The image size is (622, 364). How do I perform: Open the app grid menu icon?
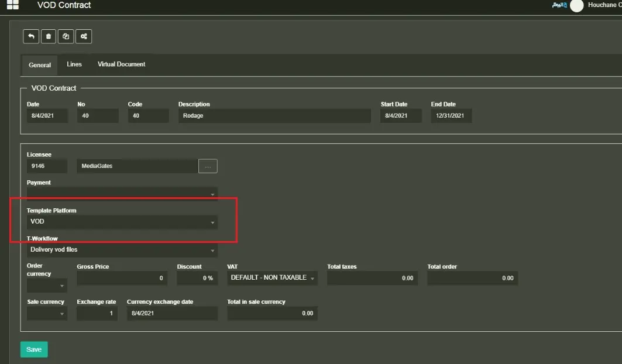point(12,5)
